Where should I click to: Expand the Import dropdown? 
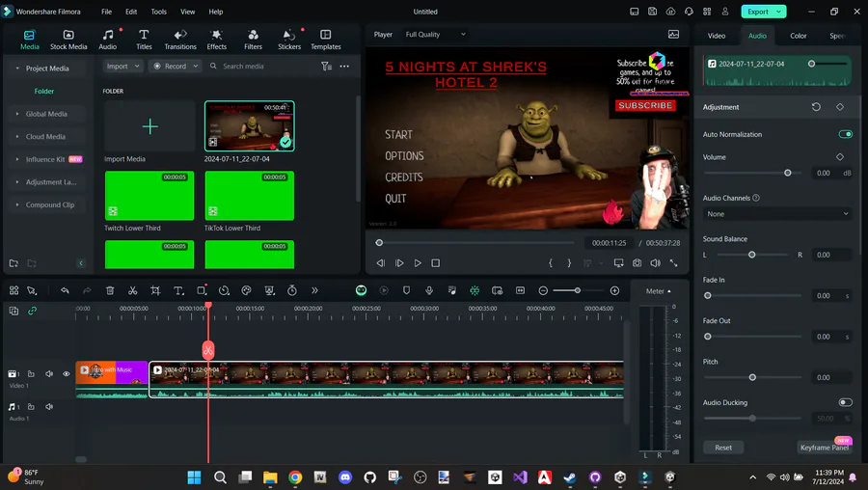coord(122,66)
